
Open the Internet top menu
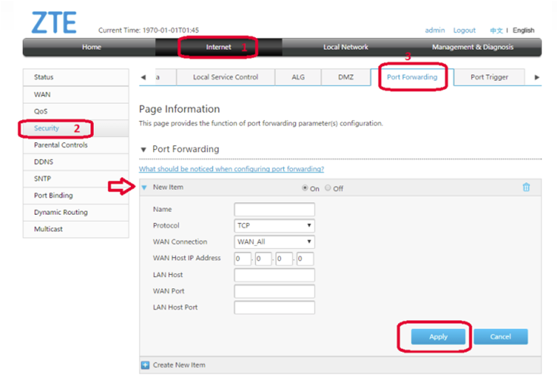[x=219, y=47]
